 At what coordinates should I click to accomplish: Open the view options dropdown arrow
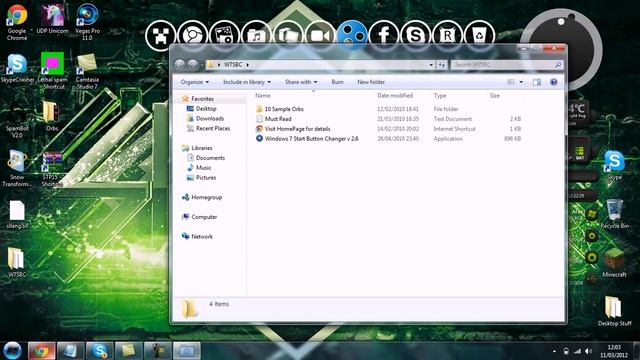tap(521, 82)
